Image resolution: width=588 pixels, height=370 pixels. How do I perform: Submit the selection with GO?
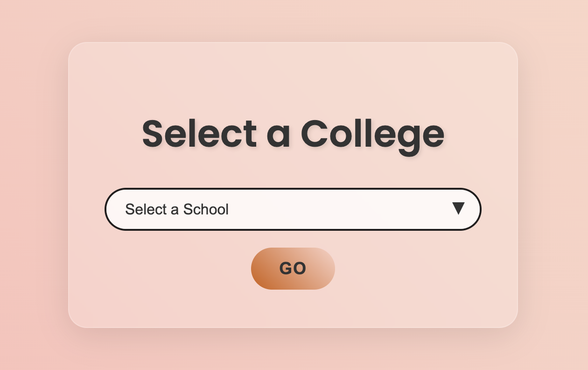click(x=293, y=269)
